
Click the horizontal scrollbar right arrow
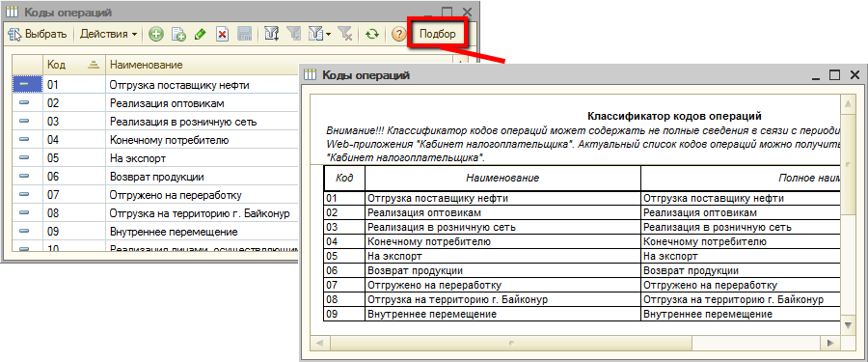(x=829, y=343)
